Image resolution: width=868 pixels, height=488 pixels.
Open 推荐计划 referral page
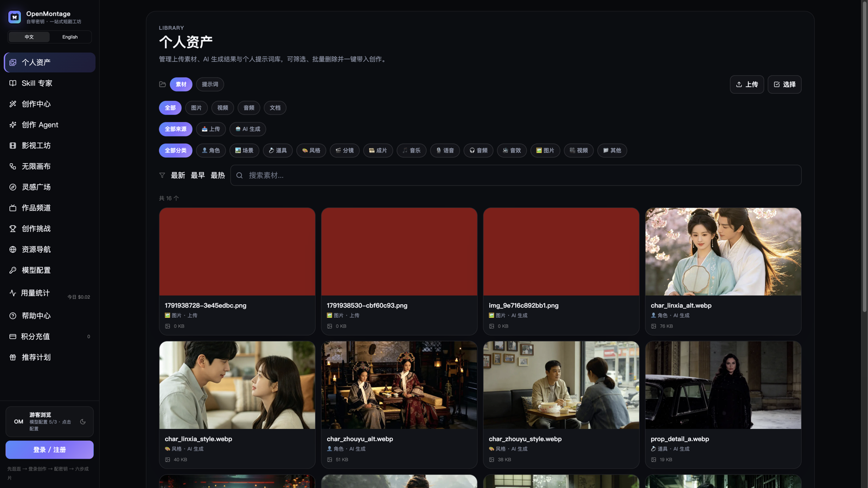click(49, 357)
